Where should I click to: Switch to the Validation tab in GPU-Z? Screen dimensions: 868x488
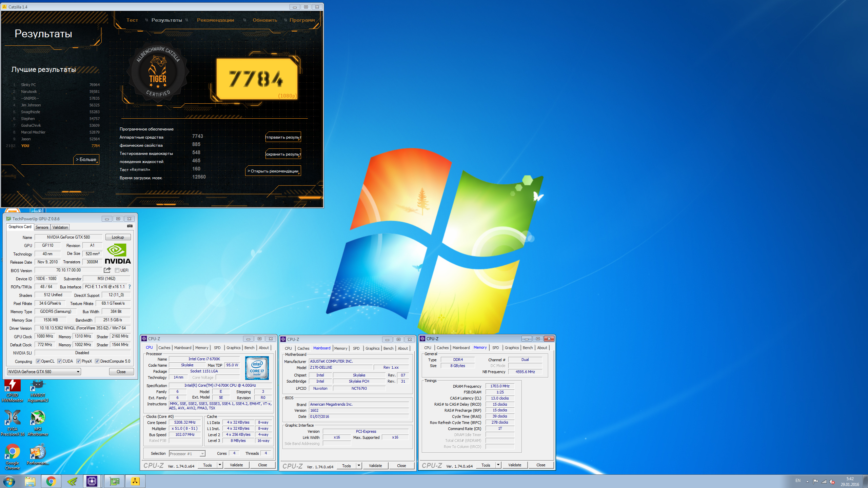click(x=60, y=227)
